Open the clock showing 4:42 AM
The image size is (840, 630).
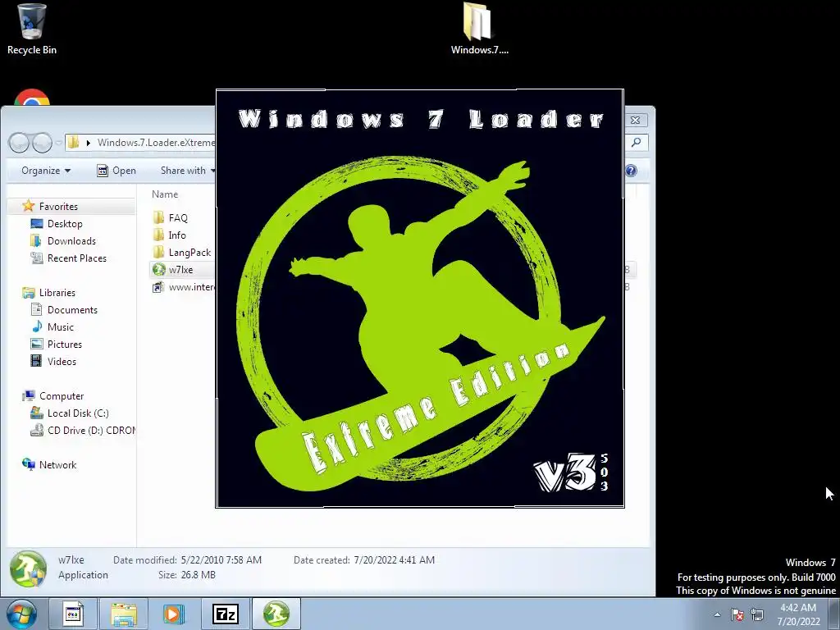[x=798, y=614]
